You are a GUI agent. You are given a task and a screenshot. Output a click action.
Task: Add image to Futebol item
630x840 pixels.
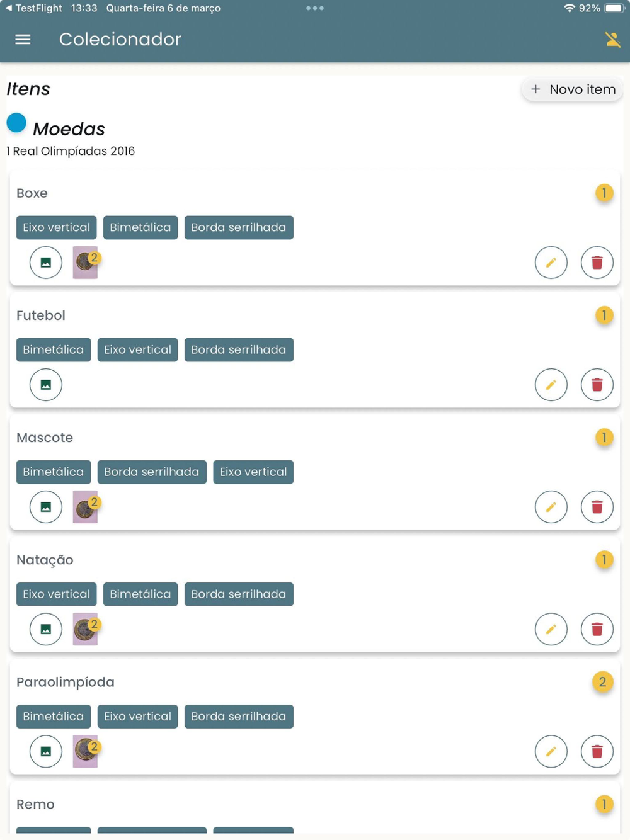46,385
